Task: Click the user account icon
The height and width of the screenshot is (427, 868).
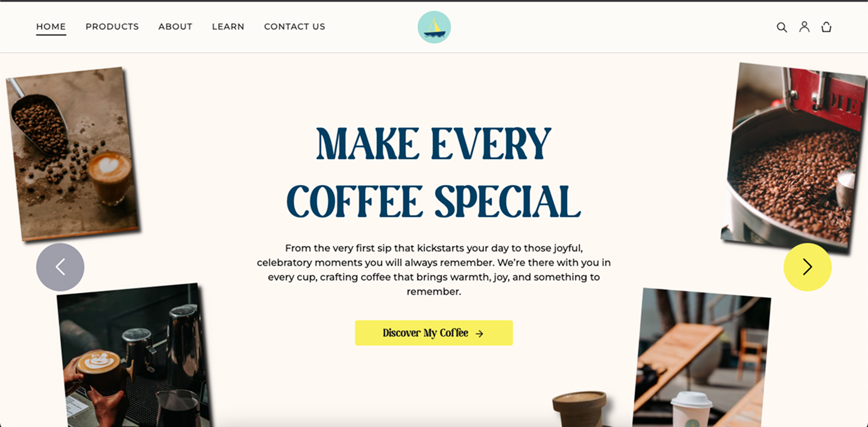Action: 804,27
